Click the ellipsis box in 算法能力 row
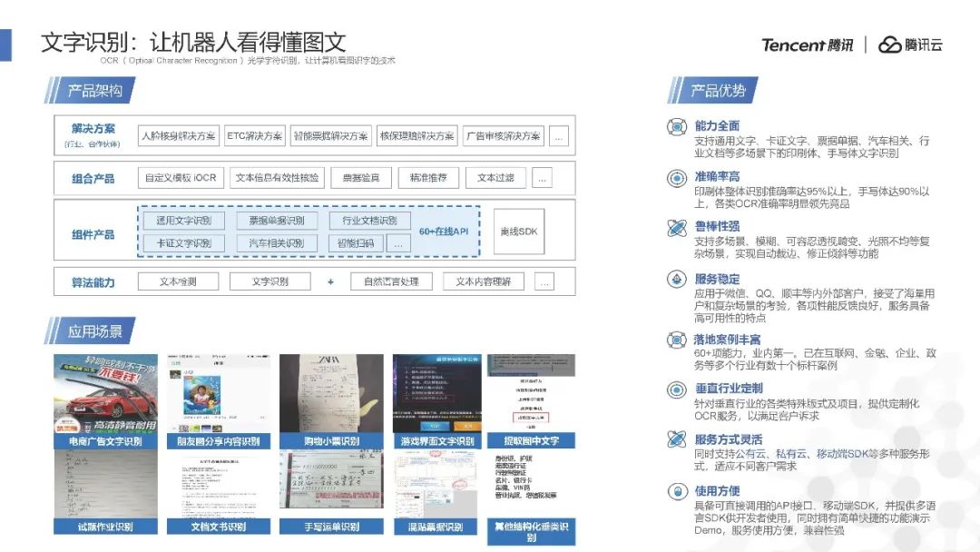The width and height of the screenshot is (980, 552). click(544, 282)
